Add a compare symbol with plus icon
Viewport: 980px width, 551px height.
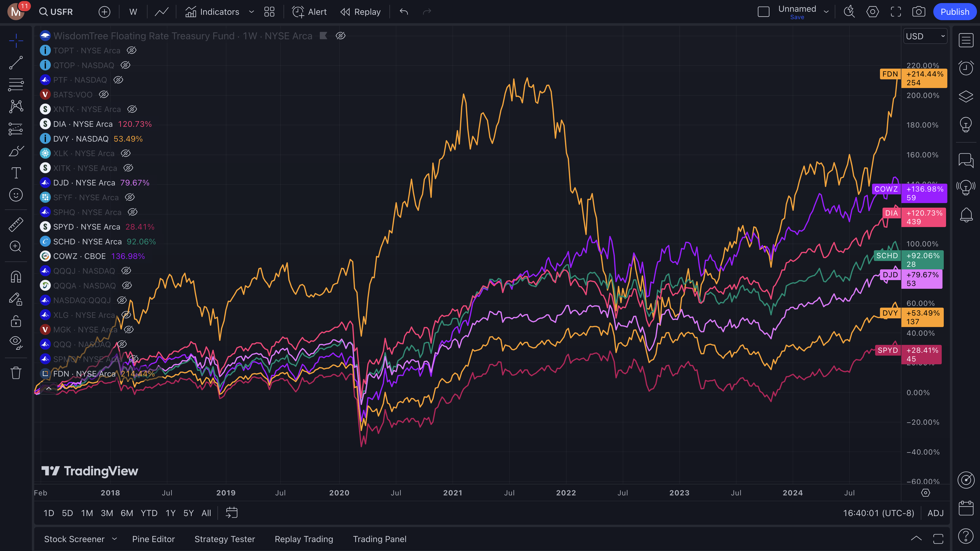tap(104, 12)
